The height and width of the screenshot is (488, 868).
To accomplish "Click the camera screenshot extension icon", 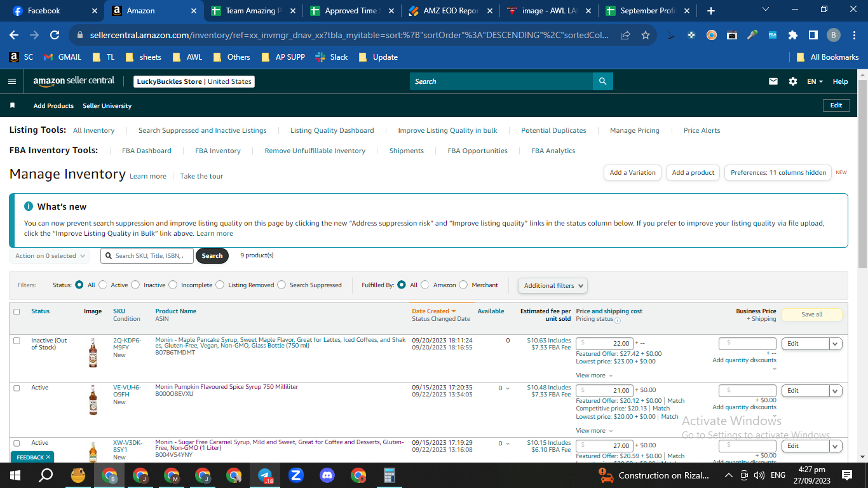I will coord(732,36).
